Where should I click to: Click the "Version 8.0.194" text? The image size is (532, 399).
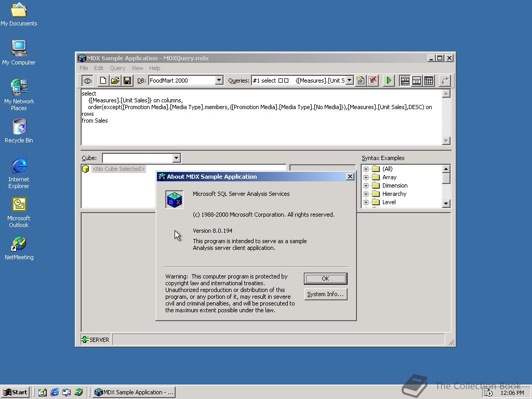(x=212, y=231)
